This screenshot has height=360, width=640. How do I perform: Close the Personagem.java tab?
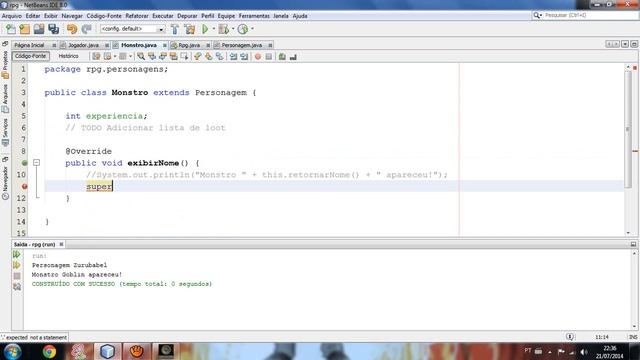[x=270, y=45]
